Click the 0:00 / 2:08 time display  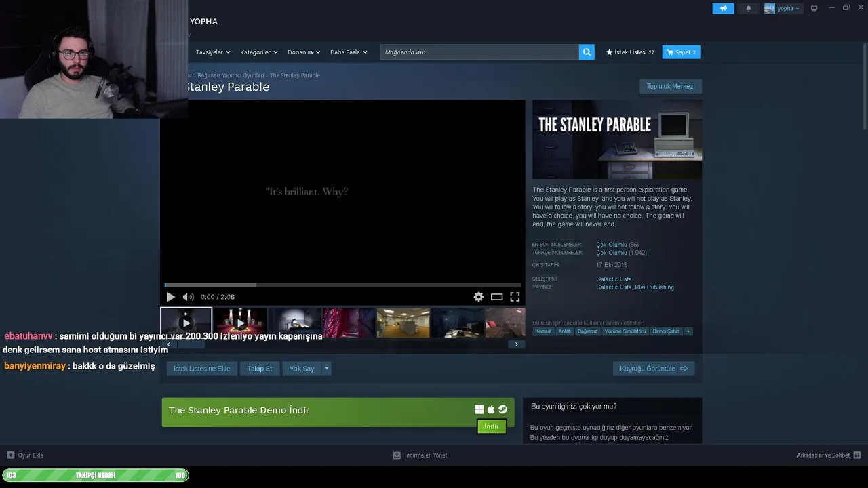[x=218, y=297]
